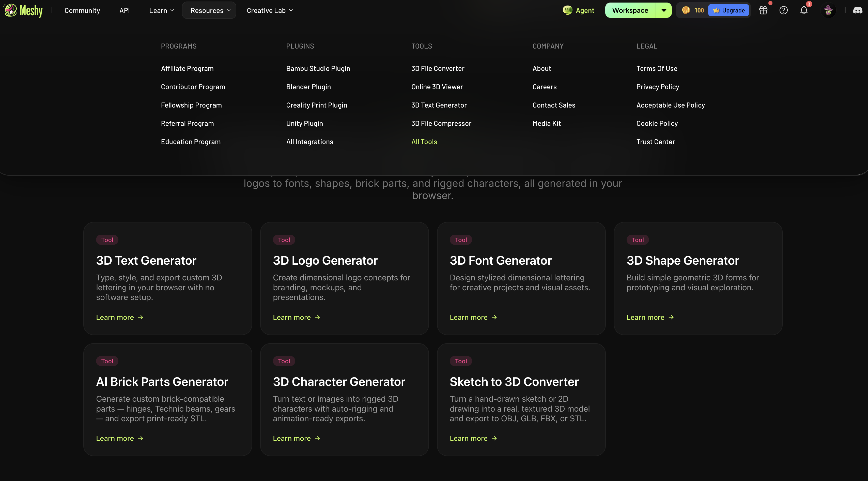Viewport: 868px width, 481px height.
Task: Click the help question mark icon
Action: pyautogui.click(x=783, y=10)
